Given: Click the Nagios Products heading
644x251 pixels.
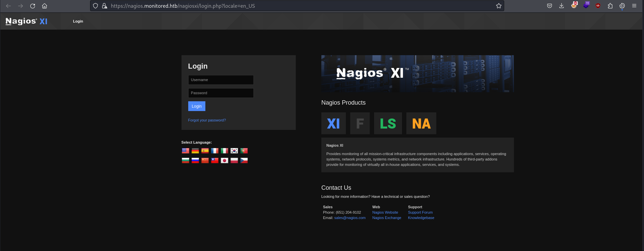Looking at the screenshot, I should pyautogui.click(x=344, y=103).
